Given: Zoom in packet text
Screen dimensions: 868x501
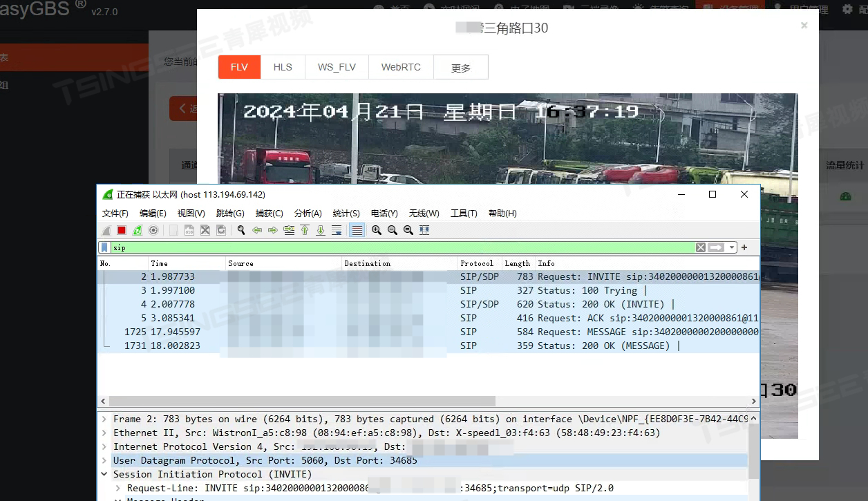Looking at the screenshot, I should click(x=377, y=230).
